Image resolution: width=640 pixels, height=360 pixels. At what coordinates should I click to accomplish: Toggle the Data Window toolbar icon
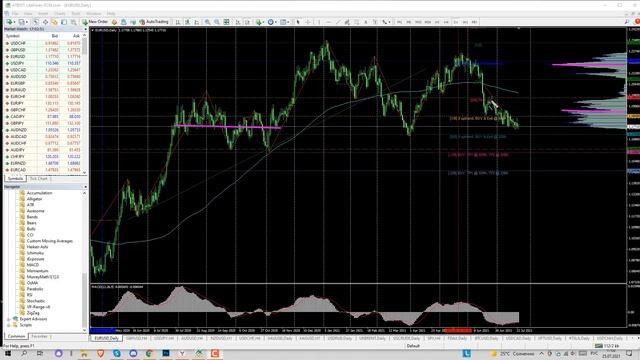pyautogui.click(x=45, y=22)
